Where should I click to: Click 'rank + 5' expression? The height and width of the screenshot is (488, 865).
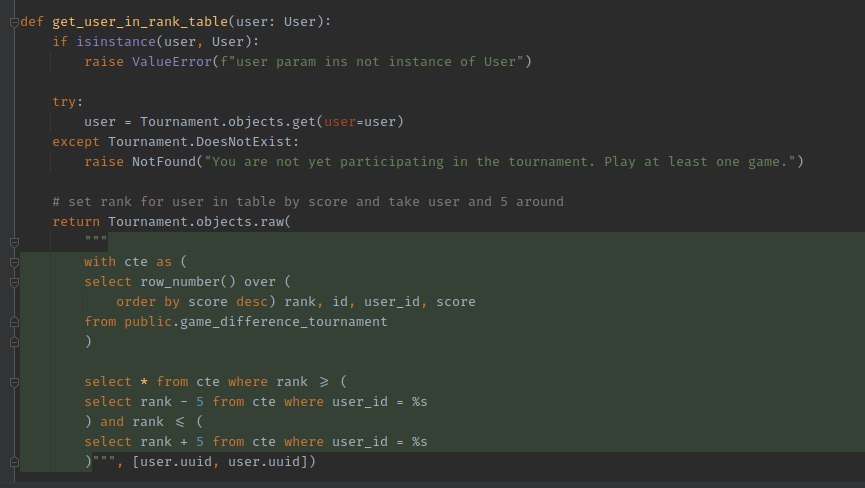point(172,442)
